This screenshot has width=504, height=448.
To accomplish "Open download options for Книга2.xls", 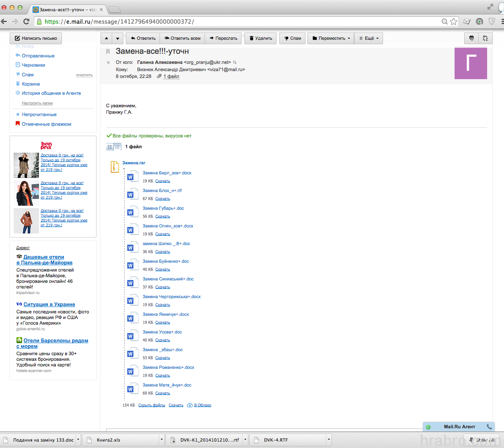I will pyautogui.click(x=162, y=440).
